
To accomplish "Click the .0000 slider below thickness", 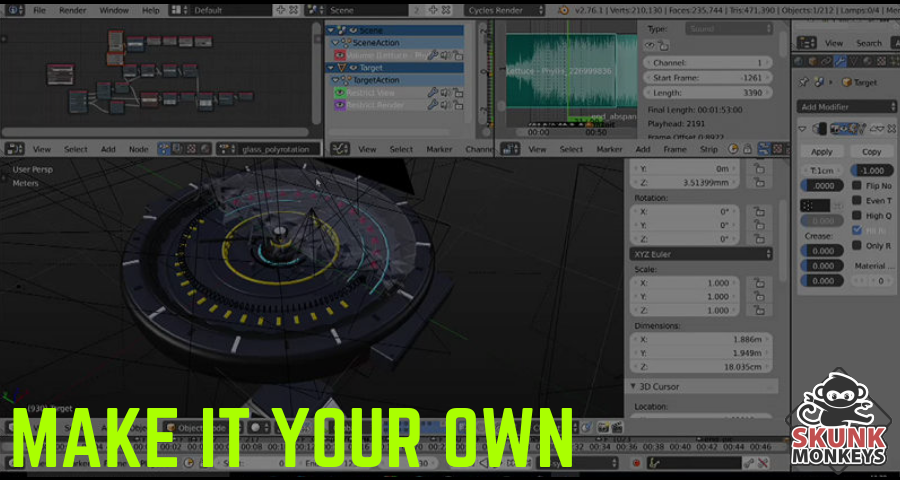I will tap(822, 185).
